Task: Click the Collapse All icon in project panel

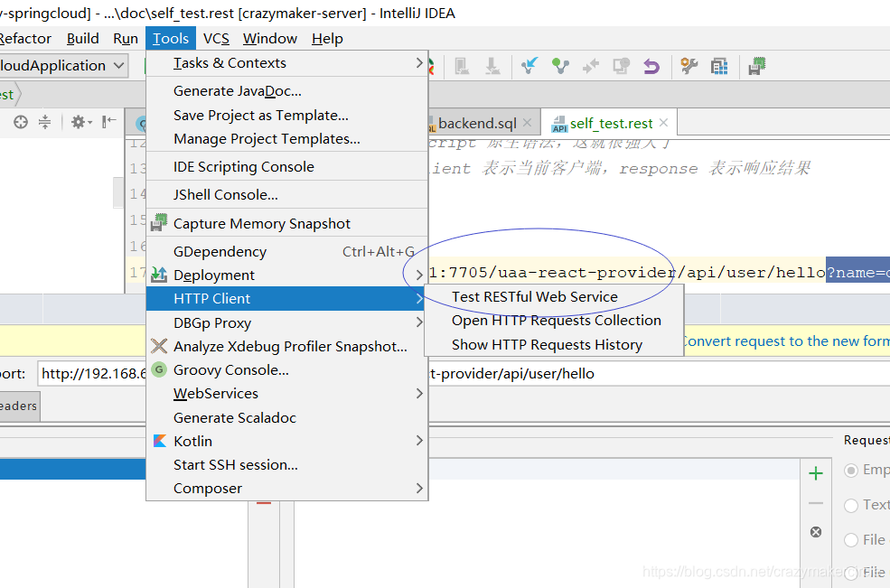Action: [44, 121]
